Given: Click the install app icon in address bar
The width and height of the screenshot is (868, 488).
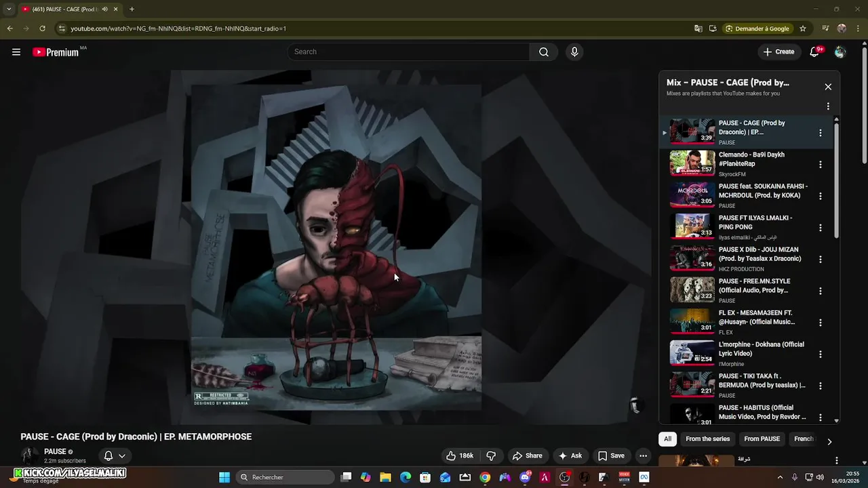Looking at the screenshot, I should (x=713, y=28).
